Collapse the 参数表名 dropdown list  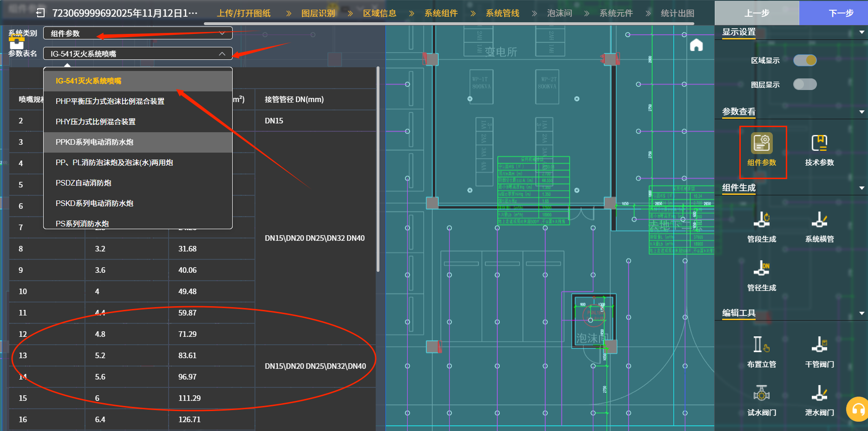point(222,54)
